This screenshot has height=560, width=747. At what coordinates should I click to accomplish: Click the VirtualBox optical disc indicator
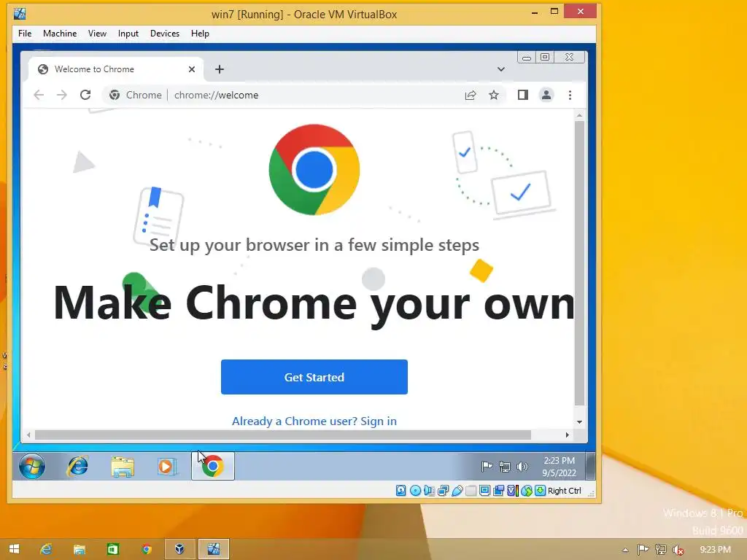(415, 491)
